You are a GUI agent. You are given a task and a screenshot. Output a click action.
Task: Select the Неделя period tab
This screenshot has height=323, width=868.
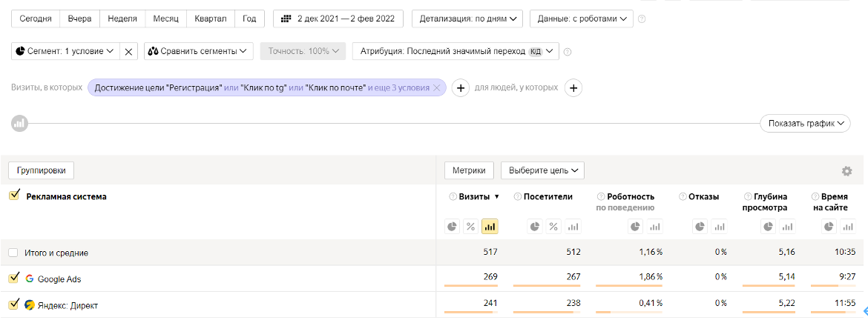pyautogui.click(x=122, y=19)
